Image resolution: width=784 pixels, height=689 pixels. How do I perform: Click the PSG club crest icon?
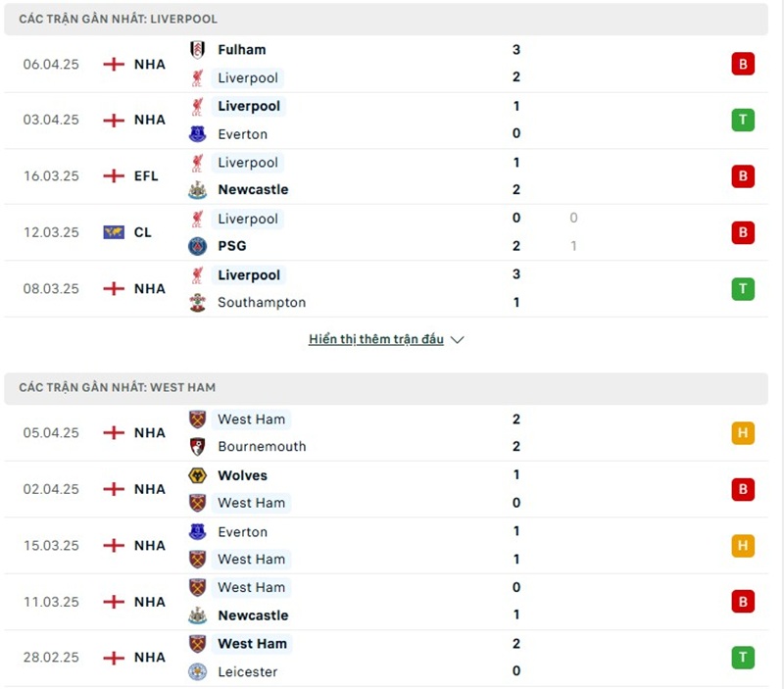coord(198,246)
